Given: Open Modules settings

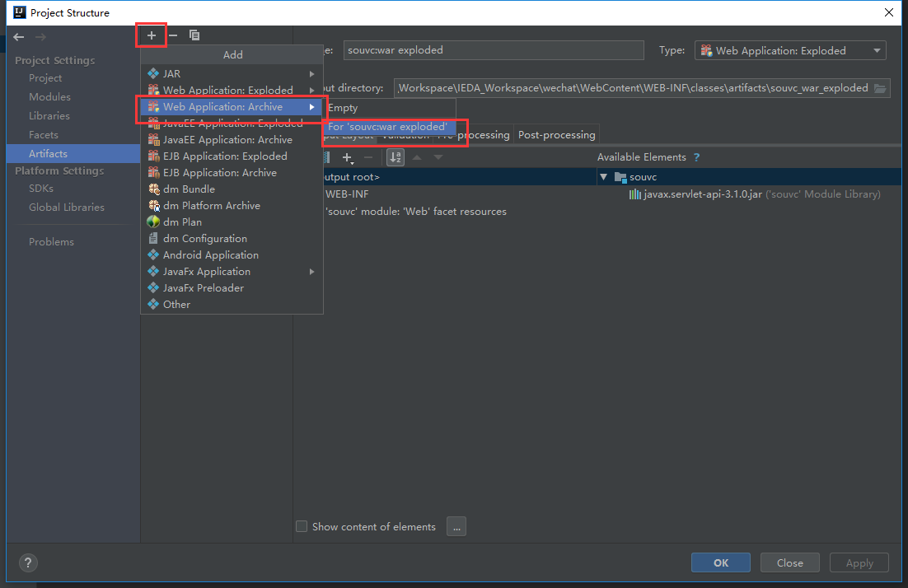Looking at the screenshot, I should [x=49, y=97].
